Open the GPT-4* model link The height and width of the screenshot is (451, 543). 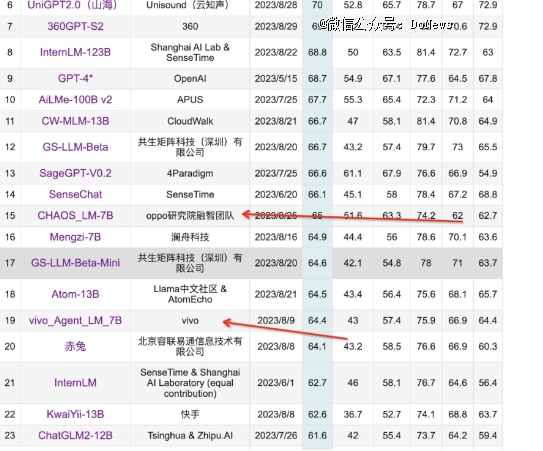[x=75, y=78]
